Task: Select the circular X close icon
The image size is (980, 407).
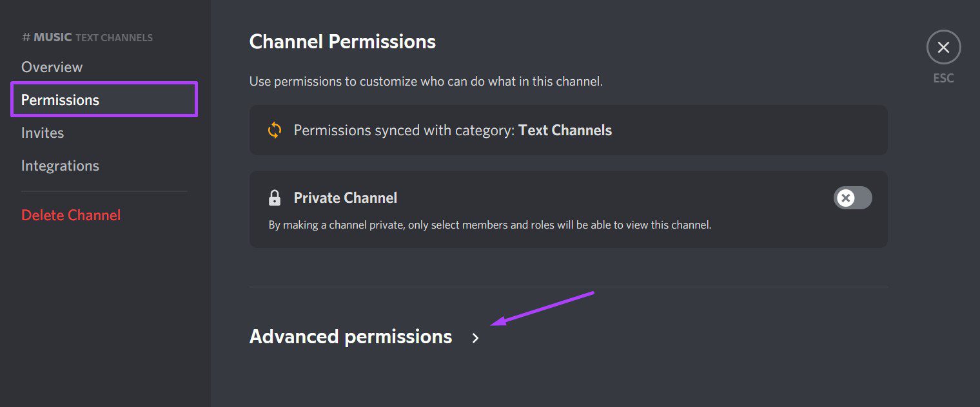Action: click(943, 47)
